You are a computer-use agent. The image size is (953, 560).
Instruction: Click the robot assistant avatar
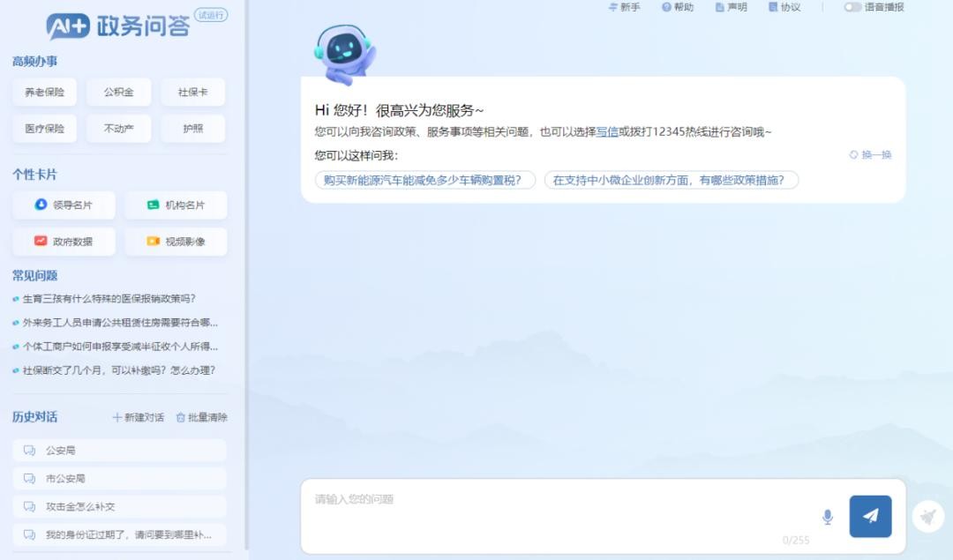[344, 53]
